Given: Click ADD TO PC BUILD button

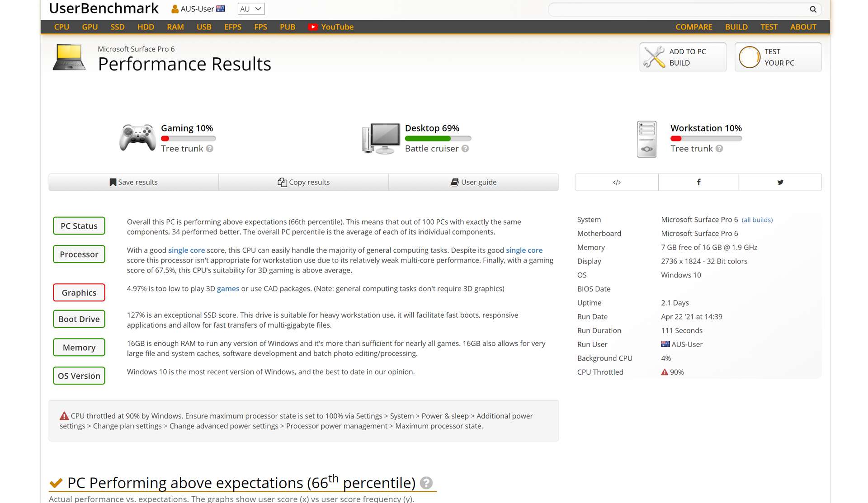Looking at the screenshot, I should [683, 57].
